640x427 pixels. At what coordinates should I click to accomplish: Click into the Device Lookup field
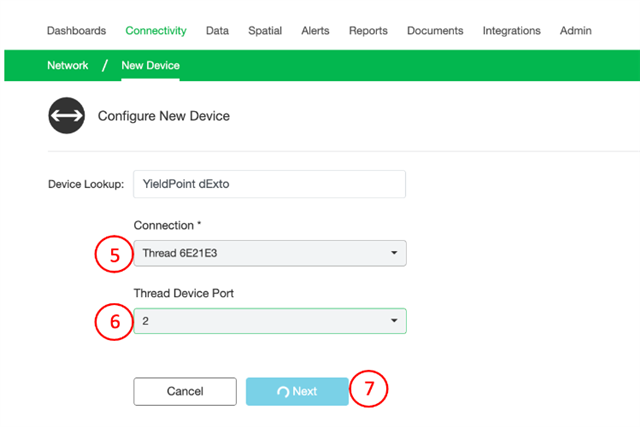pyautogui.click(x=269, y=184)
